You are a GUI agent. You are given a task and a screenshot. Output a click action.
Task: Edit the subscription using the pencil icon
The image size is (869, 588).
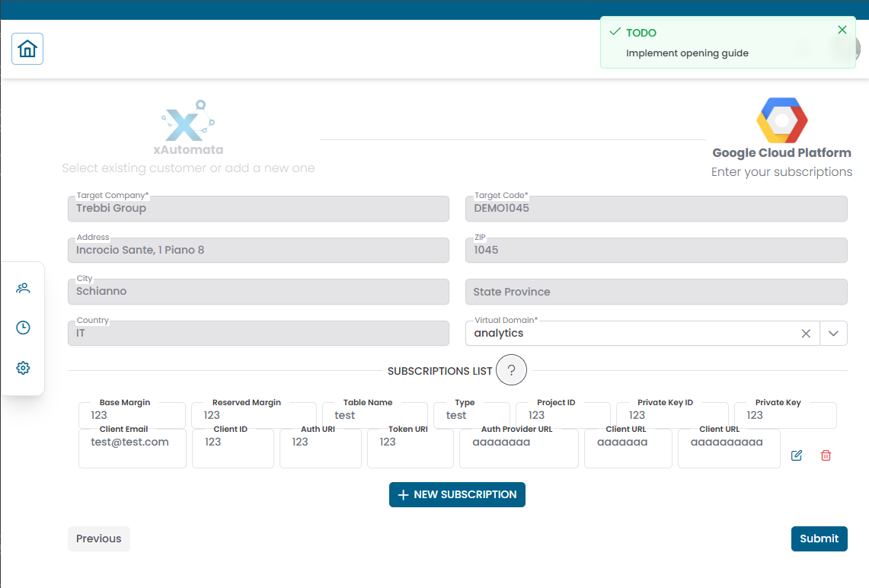(x=796, y=455)
